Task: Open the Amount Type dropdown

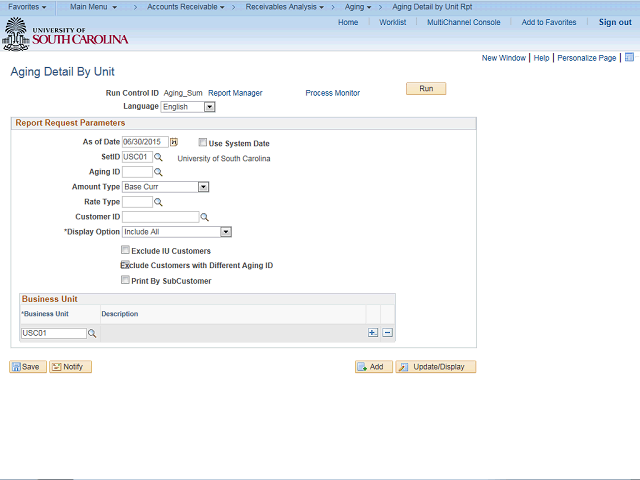Action: click(203, 187)
